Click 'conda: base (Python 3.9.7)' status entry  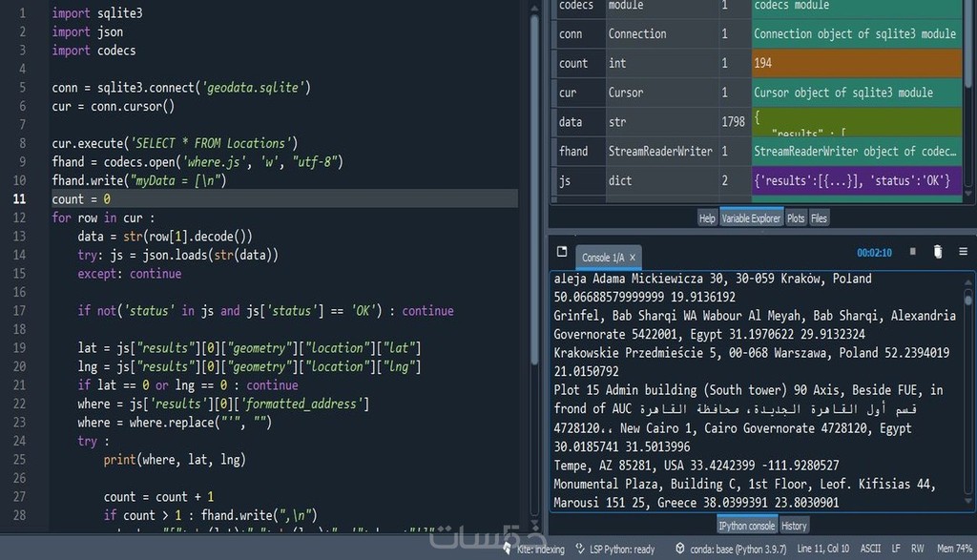(738, 549)
